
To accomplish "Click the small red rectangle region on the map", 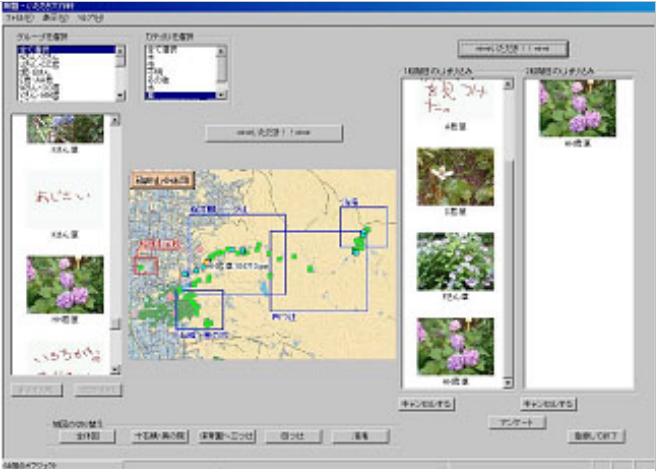I will point(146,266).
